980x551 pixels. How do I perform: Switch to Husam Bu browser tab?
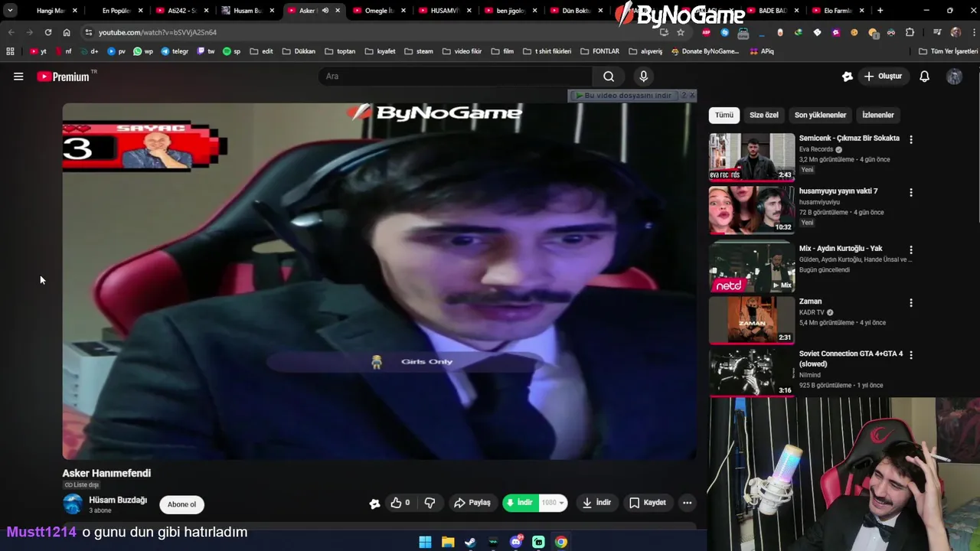tap(247, 11)
